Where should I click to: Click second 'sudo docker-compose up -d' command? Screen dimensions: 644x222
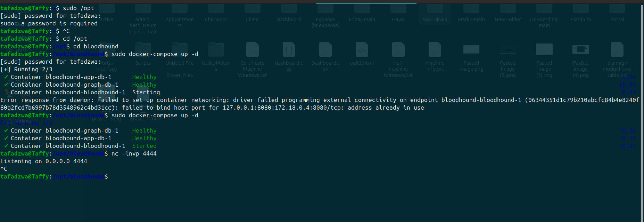tap(155, 115)
